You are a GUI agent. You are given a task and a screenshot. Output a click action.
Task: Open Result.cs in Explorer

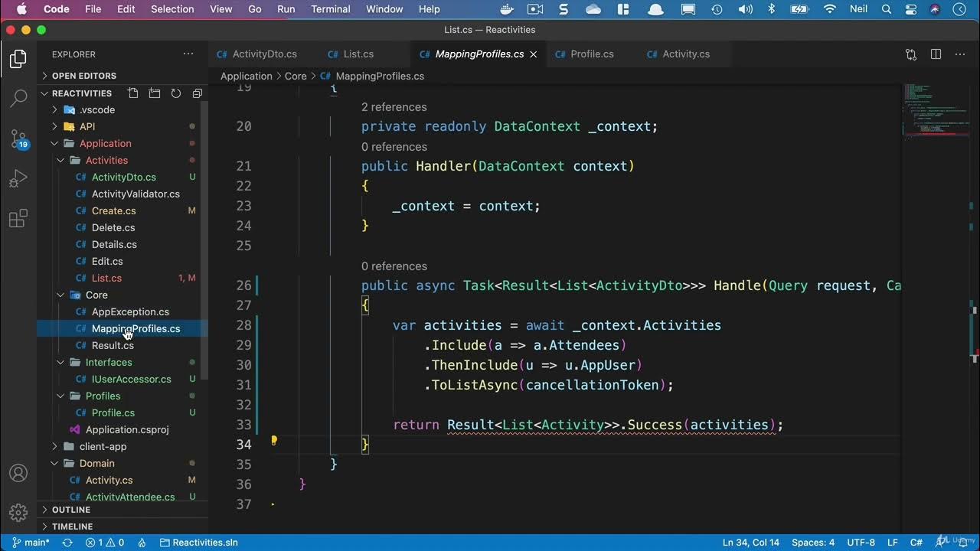point(113,345)
